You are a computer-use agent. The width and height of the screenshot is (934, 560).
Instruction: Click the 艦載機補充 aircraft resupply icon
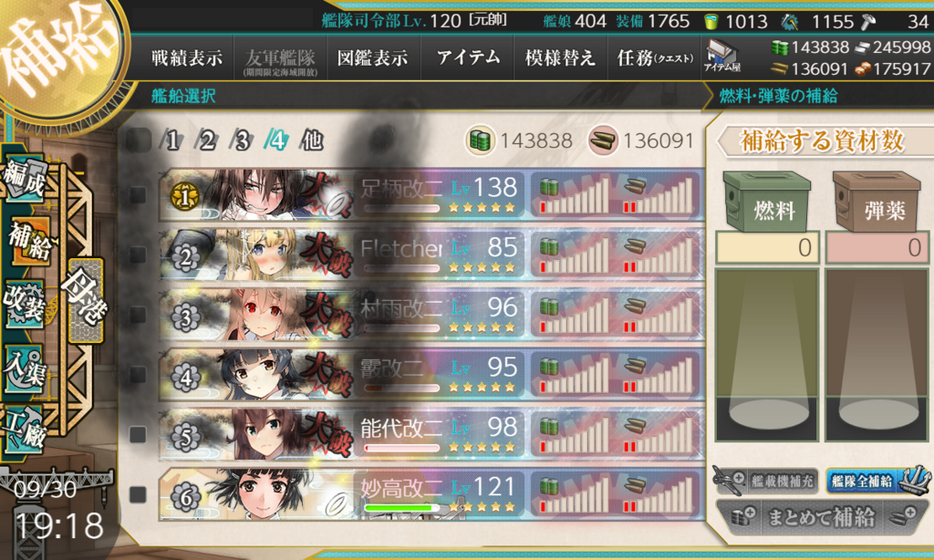pos(766,480)
